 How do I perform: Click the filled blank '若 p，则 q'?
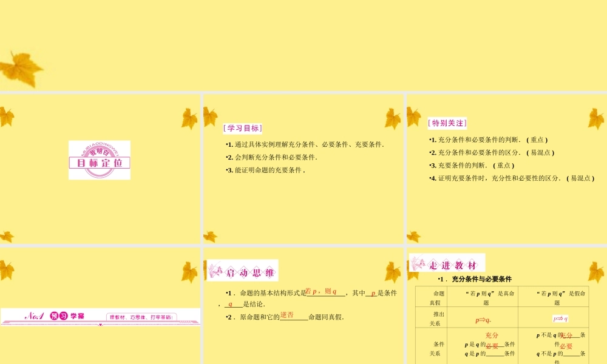coord(321,291)
